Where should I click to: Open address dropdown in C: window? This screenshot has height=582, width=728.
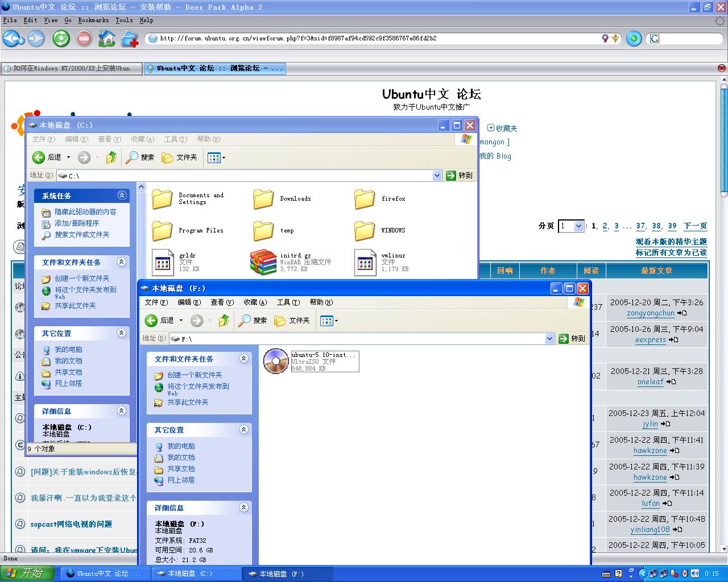click(x=437, y=176)
